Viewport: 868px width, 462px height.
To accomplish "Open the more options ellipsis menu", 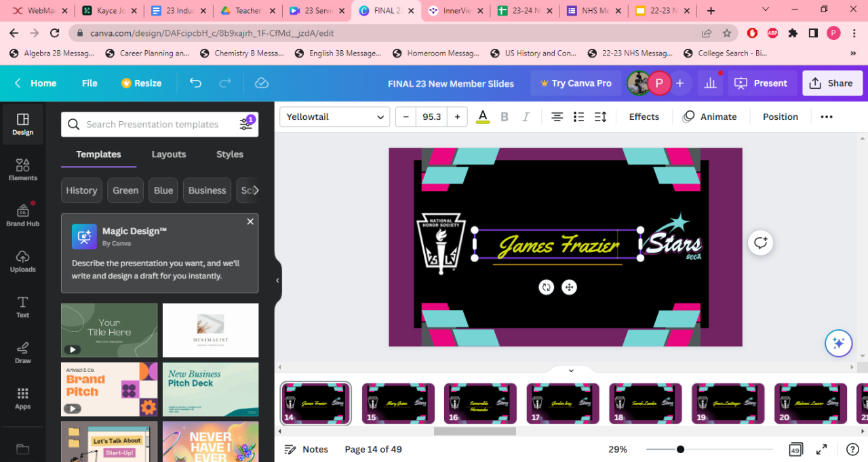I will 826,117.
